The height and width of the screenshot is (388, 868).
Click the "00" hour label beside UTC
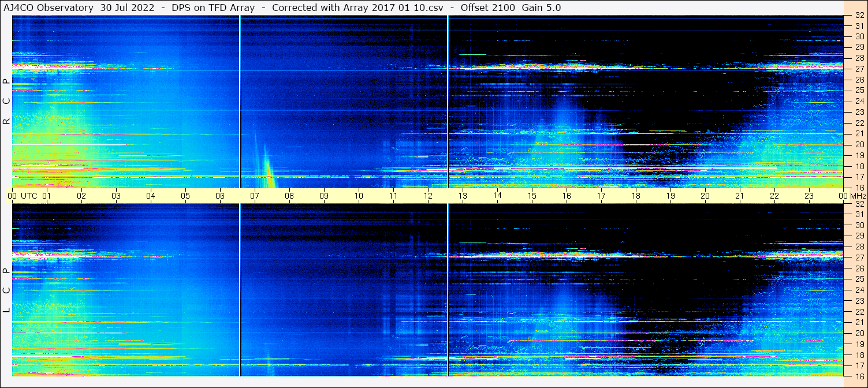coord(12,196)
